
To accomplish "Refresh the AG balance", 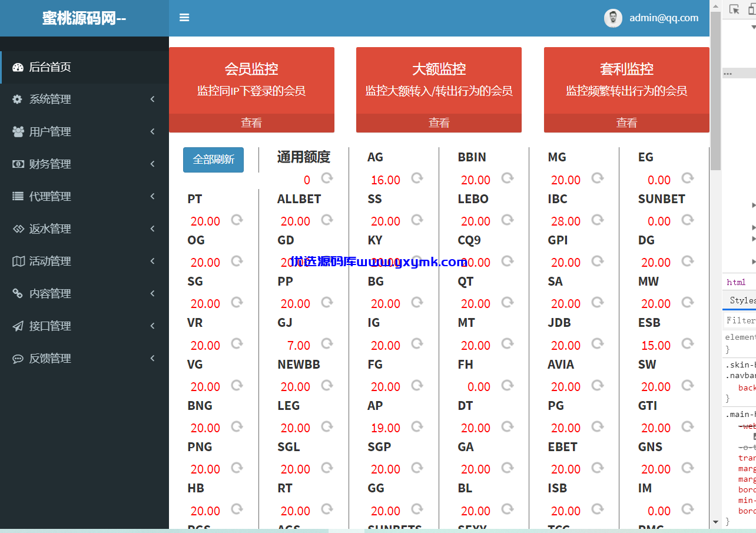I will [417, 178].
